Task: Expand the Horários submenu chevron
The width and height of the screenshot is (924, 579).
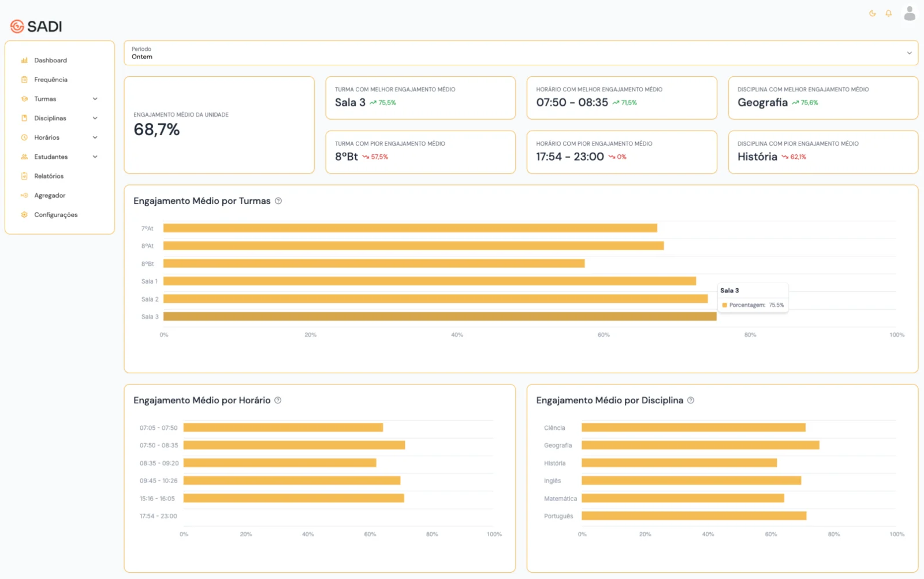Action: coord(95,138)
